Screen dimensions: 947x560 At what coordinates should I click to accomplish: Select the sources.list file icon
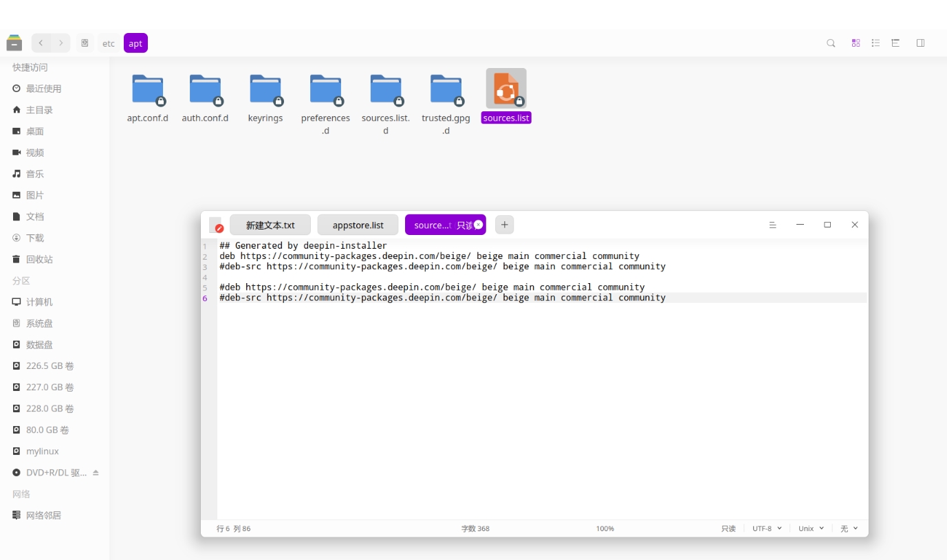click(x=506, y=89)
